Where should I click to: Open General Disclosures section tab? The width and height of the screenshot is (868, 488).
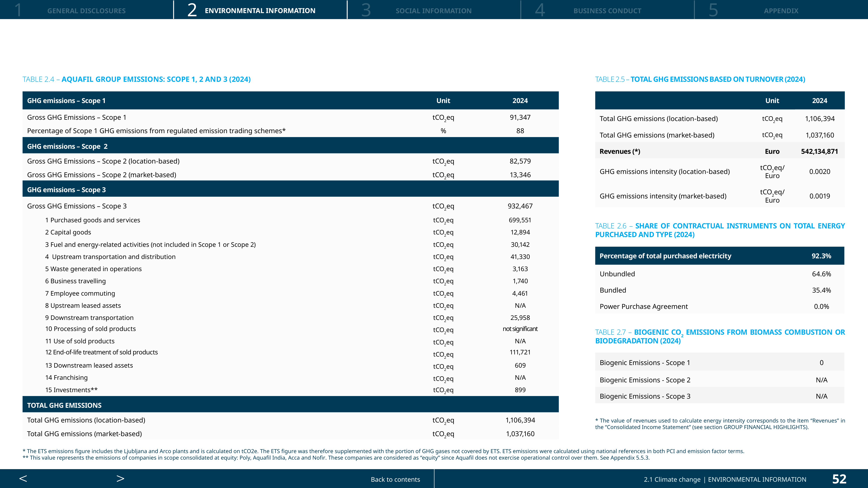coord(87,10)
